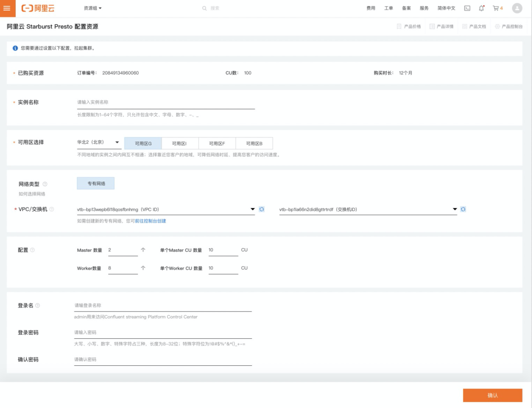Viewport: 532px width, 408px height.
Task: Select 可用区B zone
Action: 254,143
